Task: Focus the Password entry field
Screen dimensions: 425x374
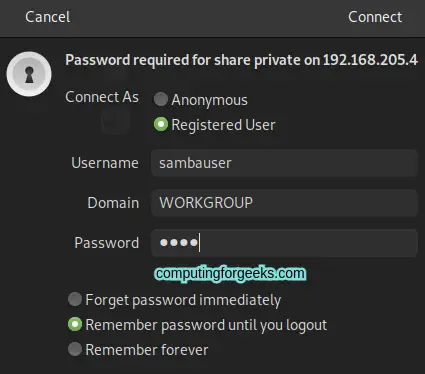Action: click(x=284, y=243)
